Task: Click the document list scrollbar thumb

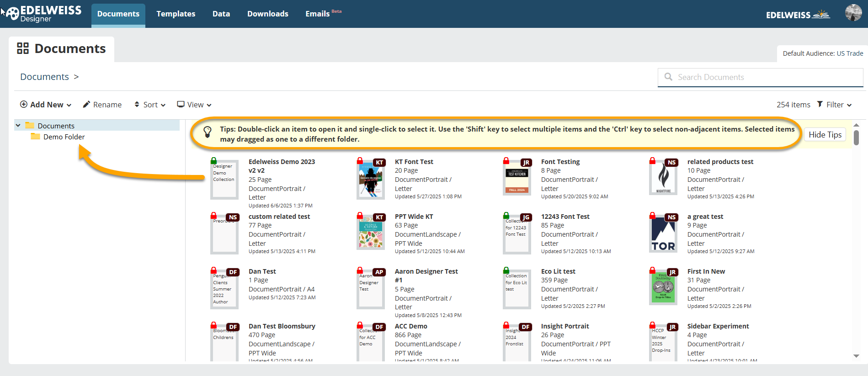Action: [x=856, y=138]
